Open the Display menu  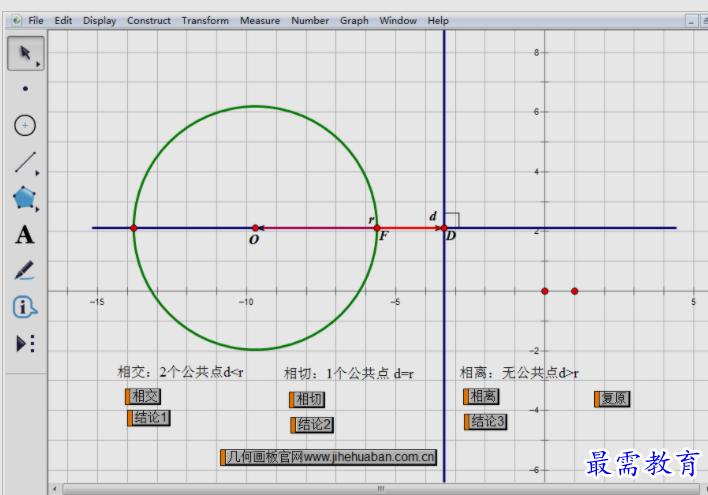[99, 21]
